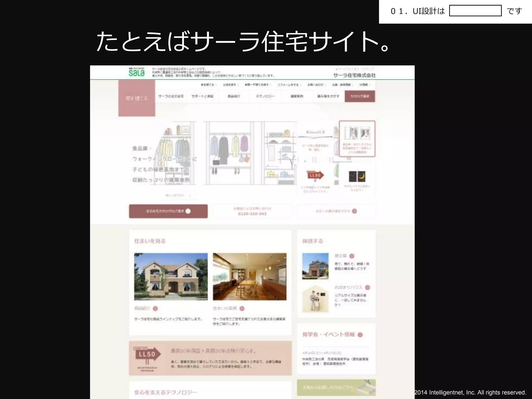This screenshot has height=399, width=532.
Task: Click the closet illustration hero banner
Action: [213, 153]
